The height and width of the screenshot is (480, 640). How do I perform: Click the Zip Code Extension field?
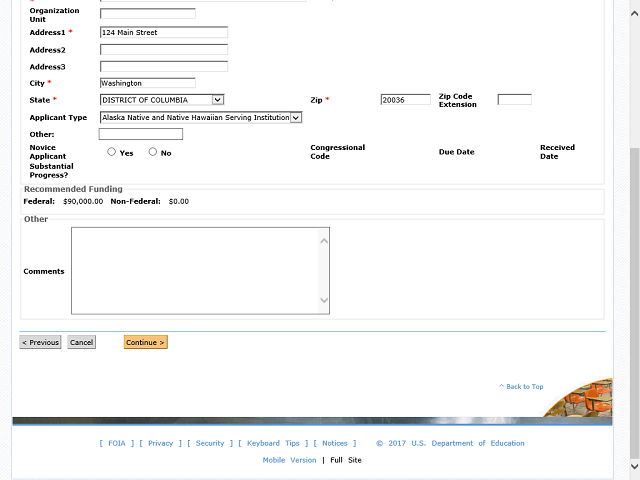(x=515, y=99)
